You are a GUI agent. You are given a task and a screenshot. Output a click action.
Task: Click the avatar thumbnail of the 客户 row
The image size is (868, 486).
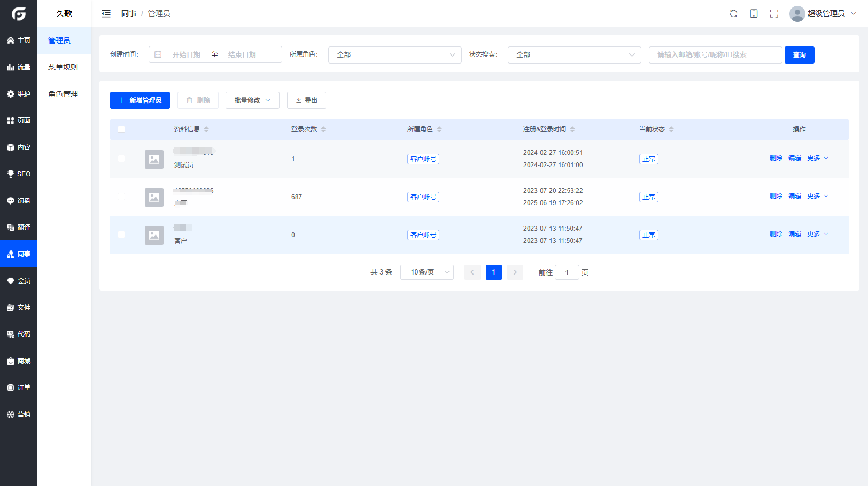(154, 235)
